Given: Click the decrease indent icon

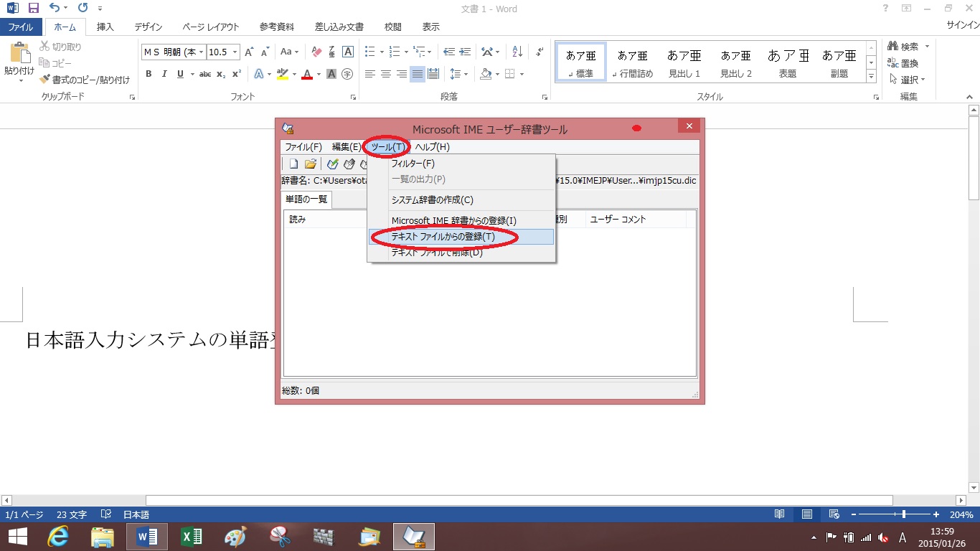Looking at the screenshot, I should tap(449, 52).
